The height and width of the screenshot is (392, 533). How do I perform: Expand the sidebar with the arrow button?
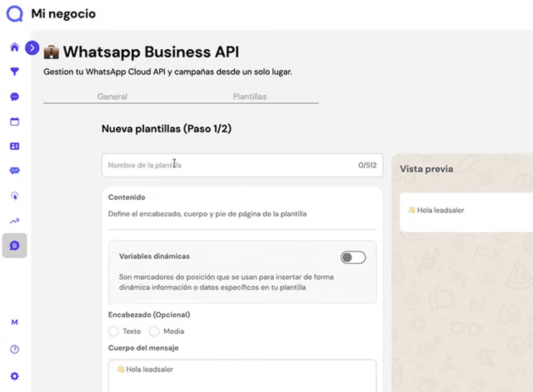pos(32,48)
